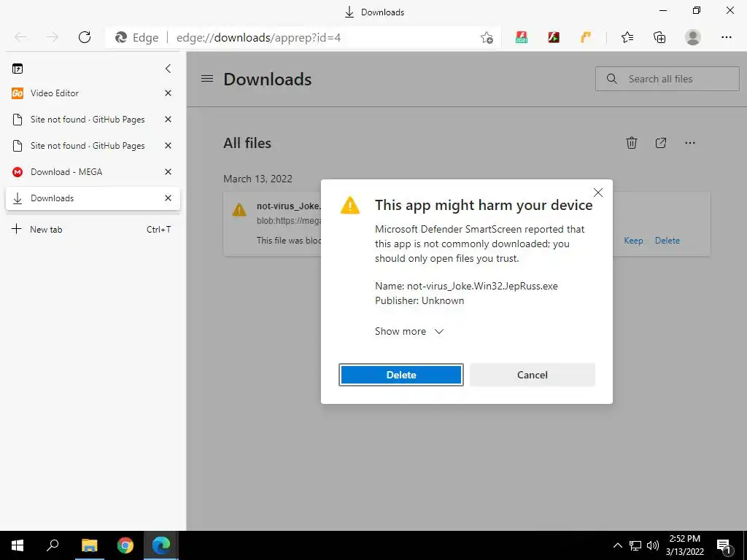Open the Windows Start menu
747x560 pixels.
pos(18,545)
